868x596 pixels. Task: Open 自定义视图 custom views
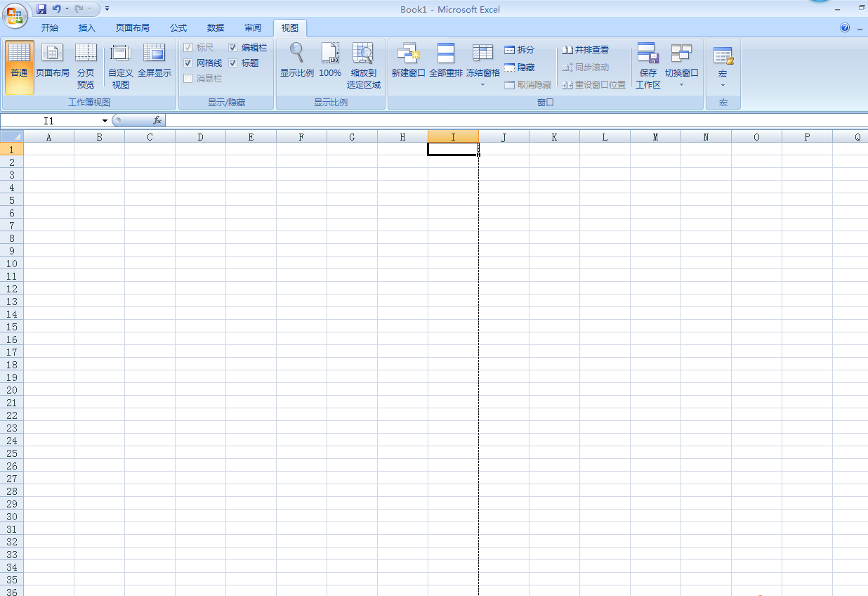pos(120,67)
